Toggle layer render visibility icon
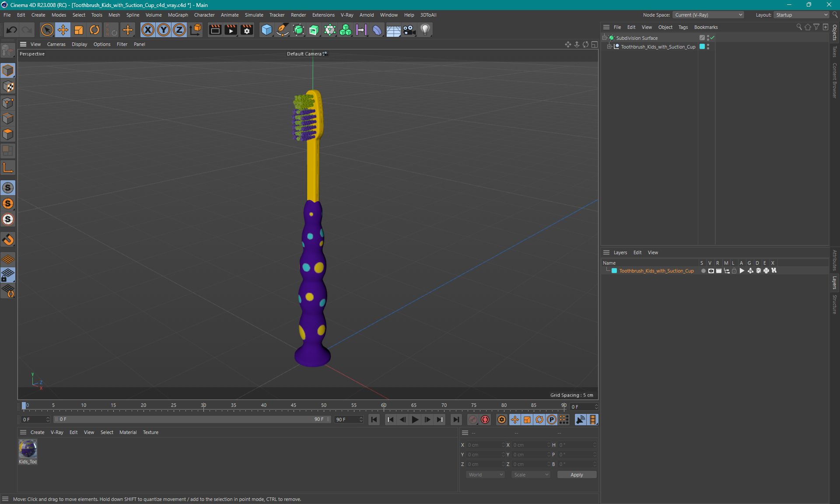The width and height of the screenshot is (840, 504). click(x=718, y=271)
